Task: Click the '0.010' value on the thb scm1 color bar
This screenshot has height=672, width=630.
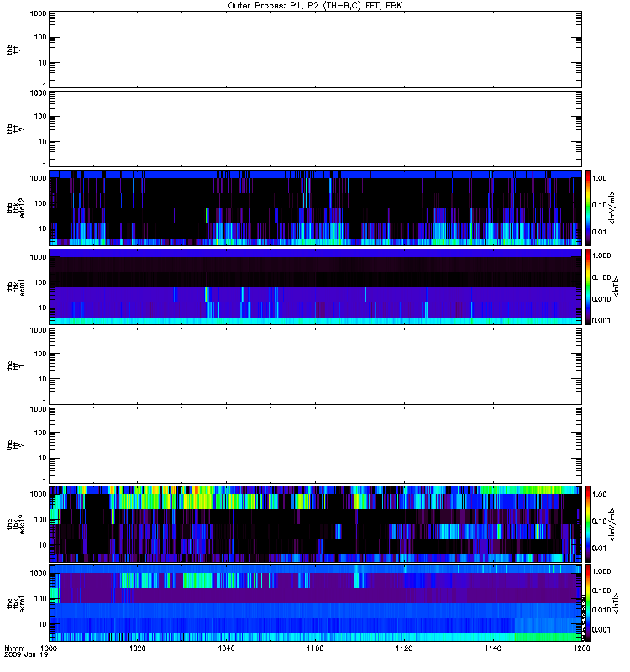Action: click(601, 299)
